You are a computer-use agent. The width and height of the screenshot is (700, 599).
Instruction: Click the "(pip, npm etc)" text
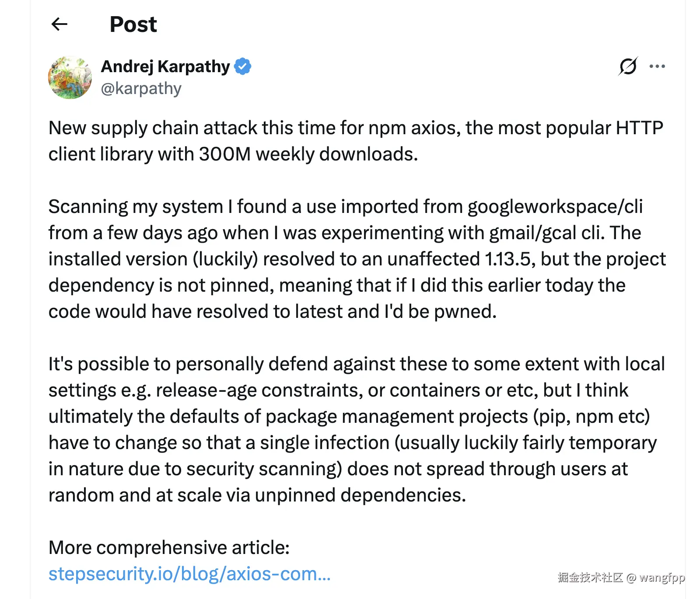click(591, 417)
